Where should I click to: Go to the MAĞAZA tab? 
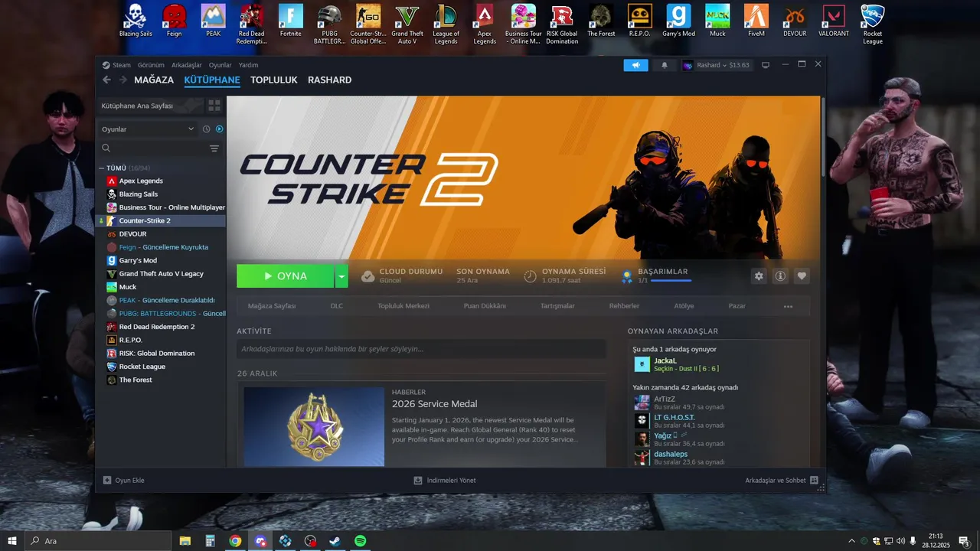pos(154,80)
